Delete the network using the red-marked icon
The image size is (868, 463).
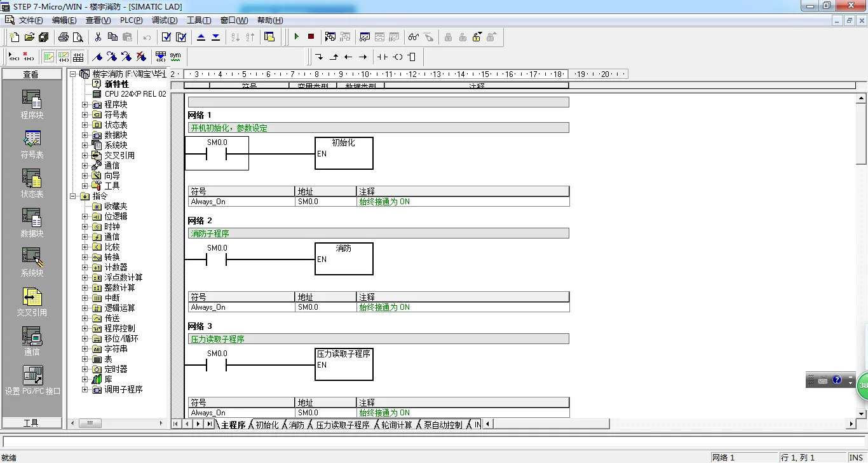coord(28,57)
